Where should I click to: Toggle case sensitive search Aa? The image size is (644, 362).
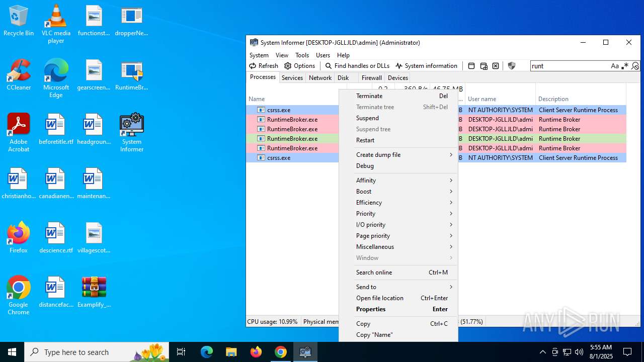point(615,66)
